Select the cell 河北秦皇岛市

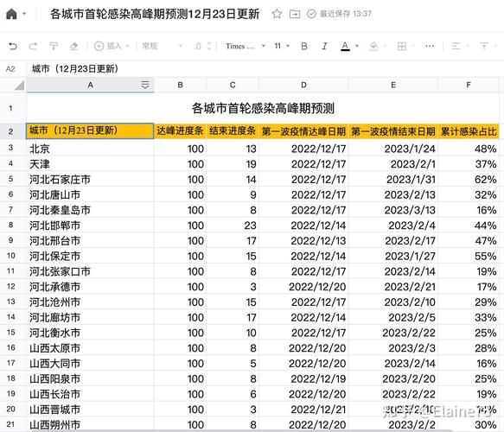click(90, 210)
